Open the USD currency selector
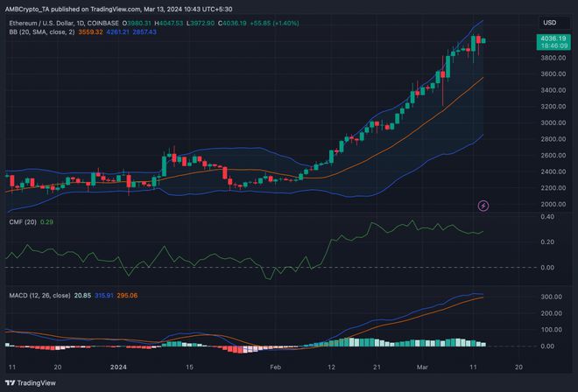 pyautogui.click(x=550, y=22)
